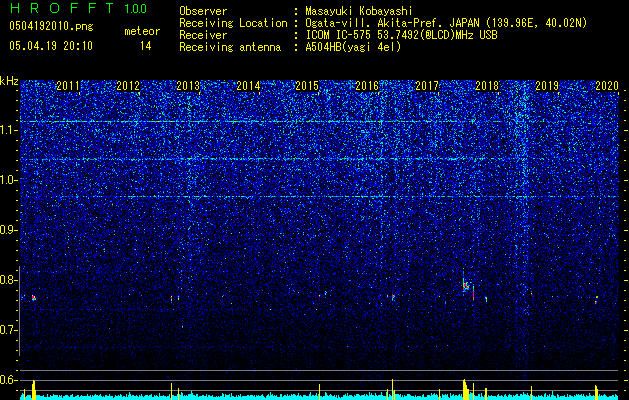Viewport: 629px width, 400px height.
Task: Click the Ogata-vill. Akita-Pref. JAPAN location text
Action: pyautogui.click(x=446, y=23)
